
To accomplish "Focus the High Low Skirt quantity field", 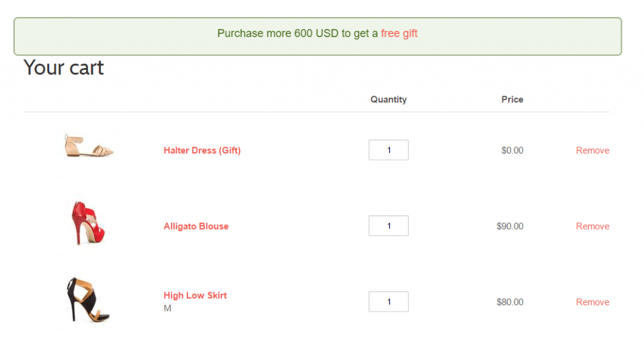I will tap(389, 302).
